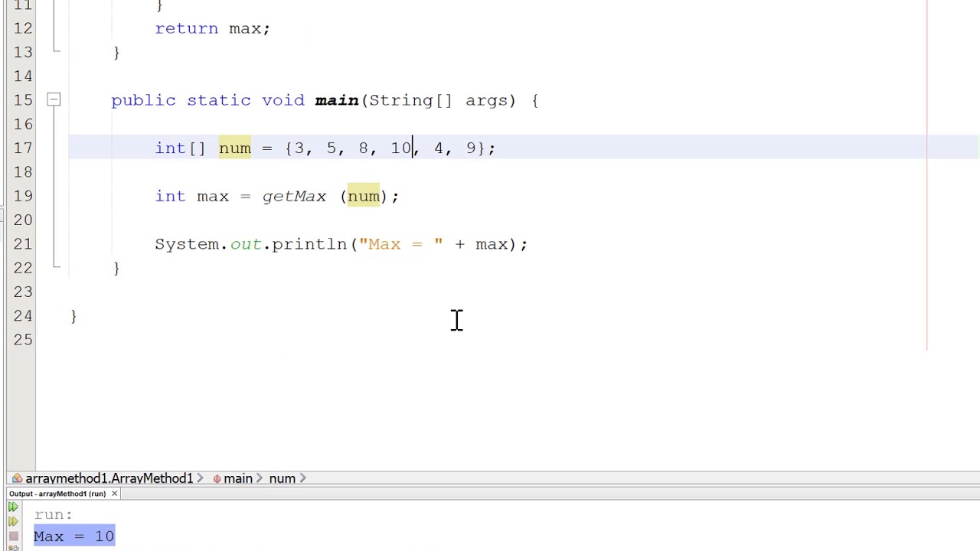The image size is (980, 551).
Task: Close the Output arrayMethod1 (run) tab
Action: click(114, 494)
